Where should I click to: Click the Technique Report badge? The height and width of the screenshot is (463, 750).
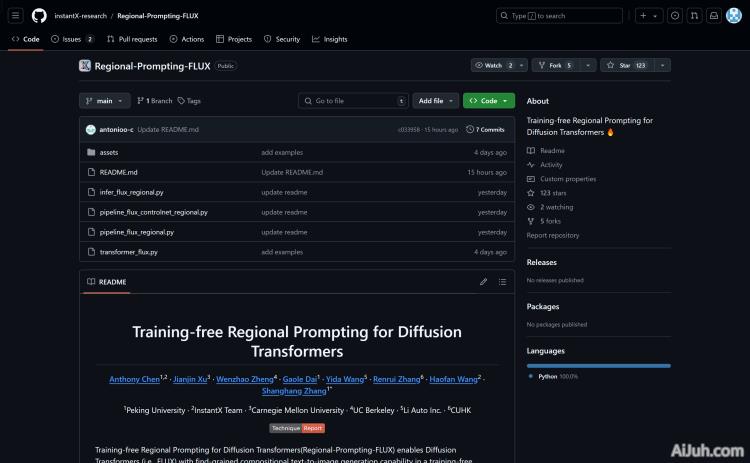pyautogui.click(x=297, y=428)
